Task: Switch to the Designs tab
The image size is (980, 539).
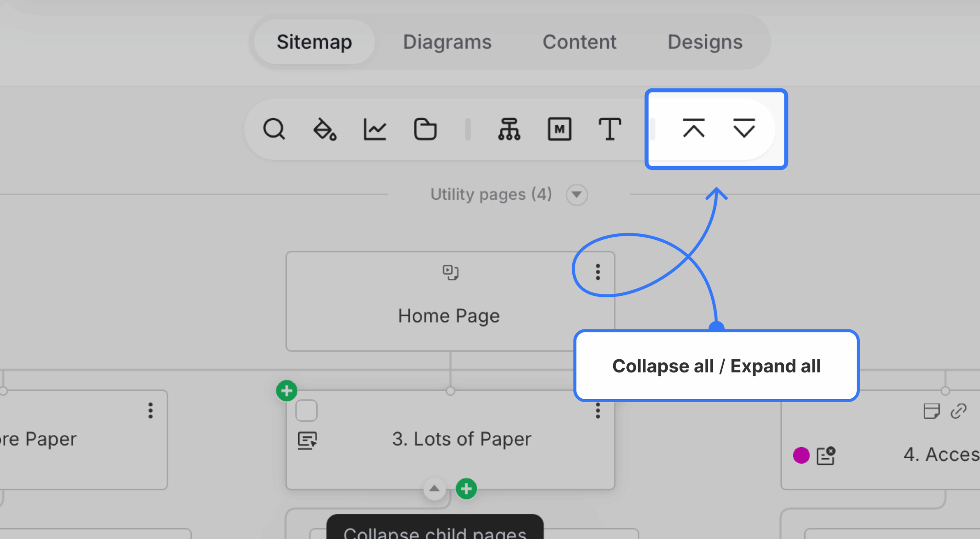Action: tap(705, 42)
